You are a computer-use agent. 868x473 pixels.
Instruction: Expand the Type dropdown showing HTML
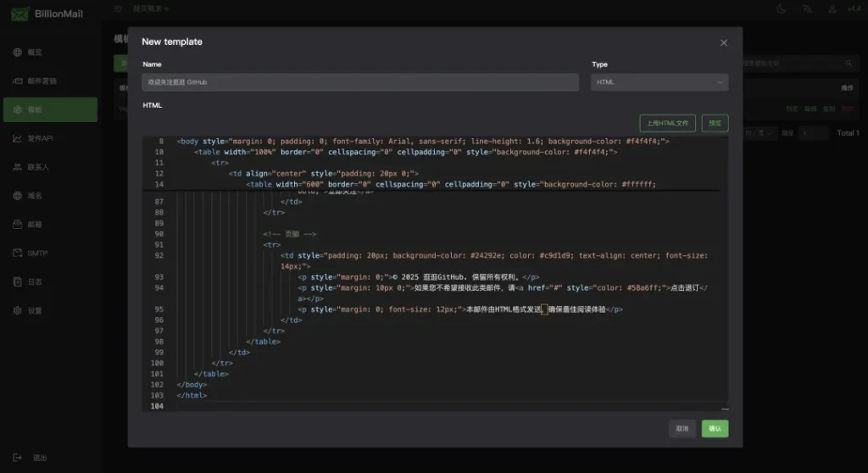tap(659, 82)
